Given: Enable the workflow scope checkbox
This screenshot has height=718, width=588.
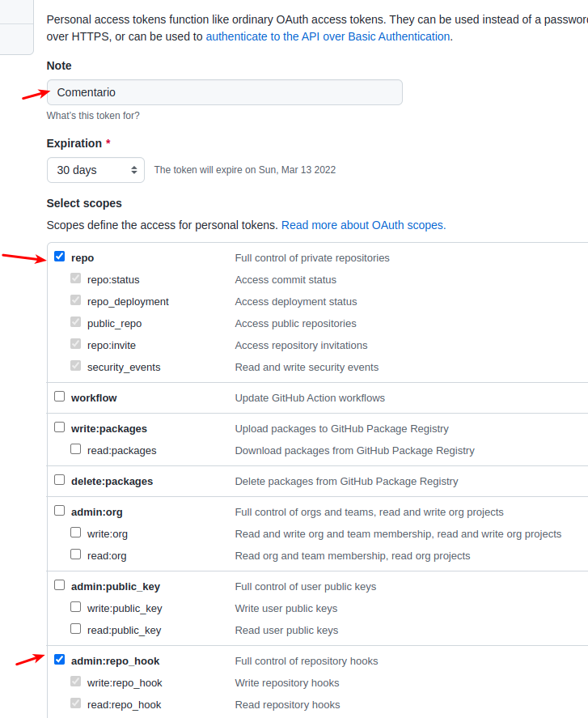Looking at the screenshot, I should (x=60, y=397).
